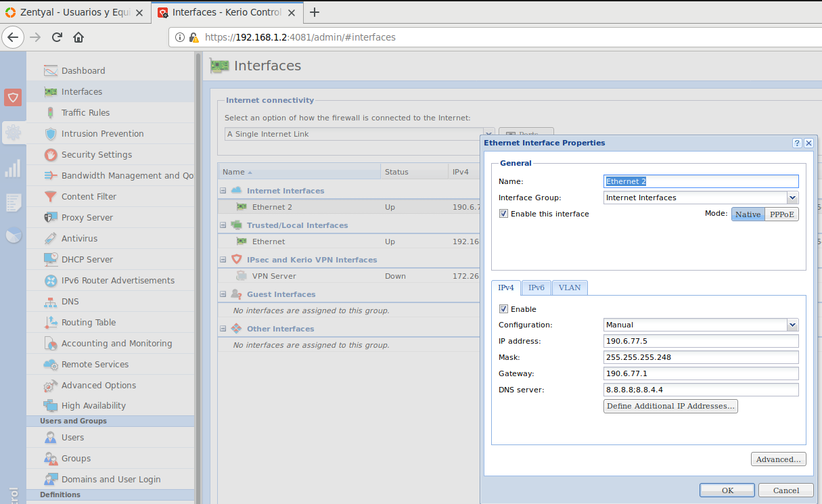Set Mode to Native
This screenshot has height=504, width=822.
(748, 214)
